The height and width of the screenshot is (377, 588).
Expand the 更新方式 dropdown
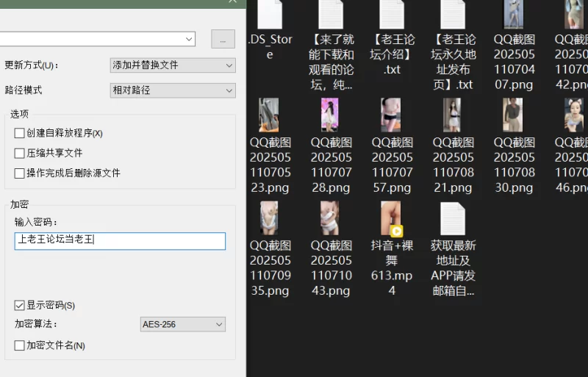tap(173, 65)
